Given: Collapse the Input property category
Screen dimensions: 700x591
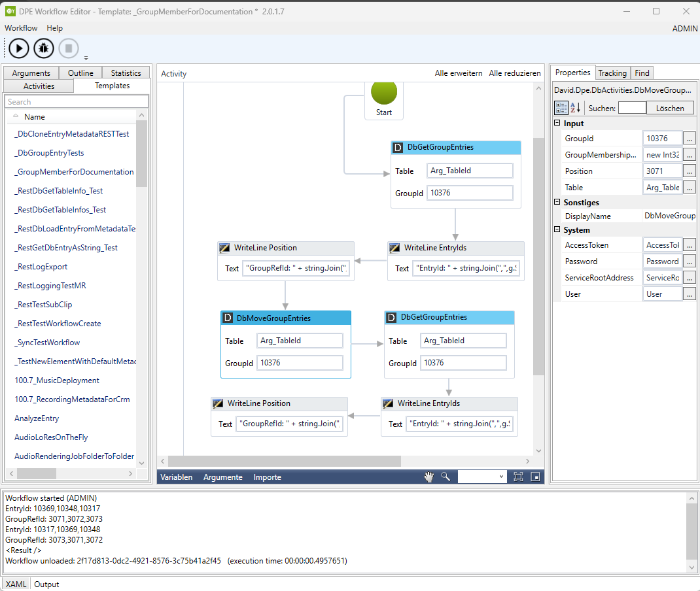Looking at the screenshot, I should point(557,124).
